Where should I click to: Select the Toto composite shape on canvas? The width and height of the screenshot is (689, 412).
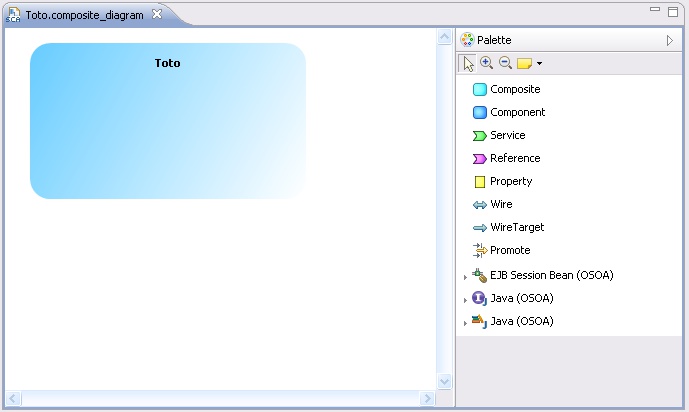167,120
